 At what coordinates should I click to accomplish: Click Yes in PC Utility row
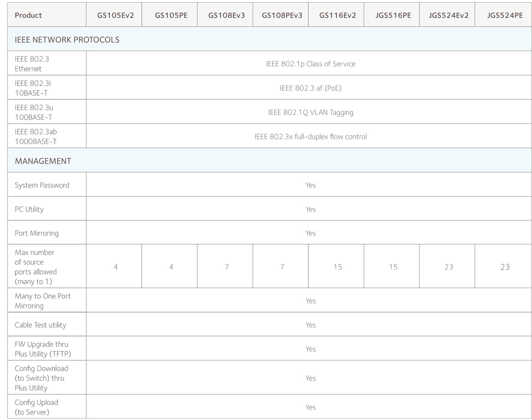[x=311, y=209]
